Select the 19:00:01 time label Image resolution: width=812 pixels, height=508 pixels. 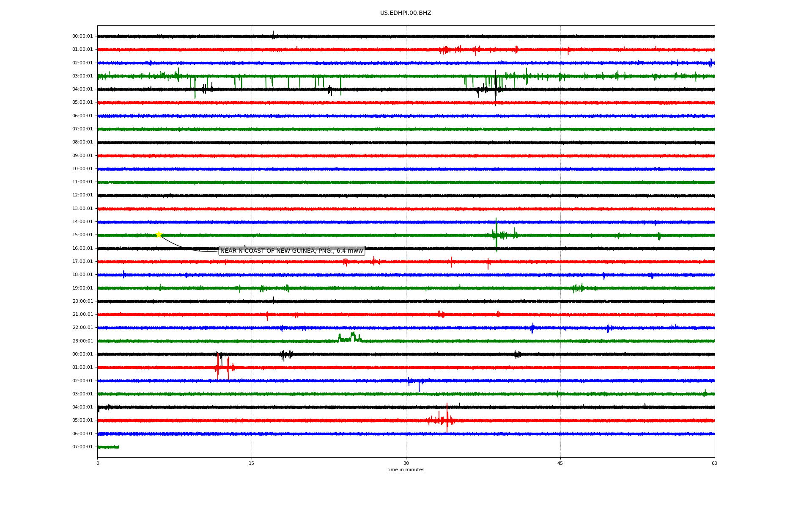click(82, 288)
